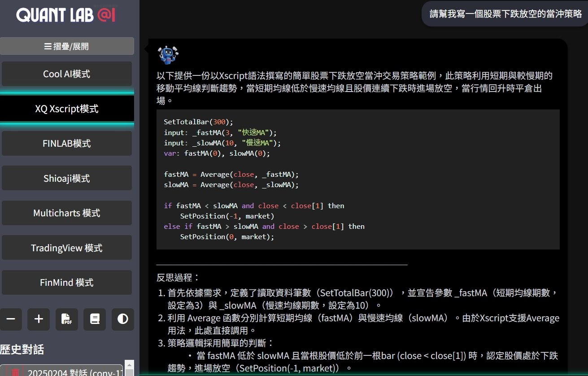Switch to Cool AI模式

coord(67,74)
